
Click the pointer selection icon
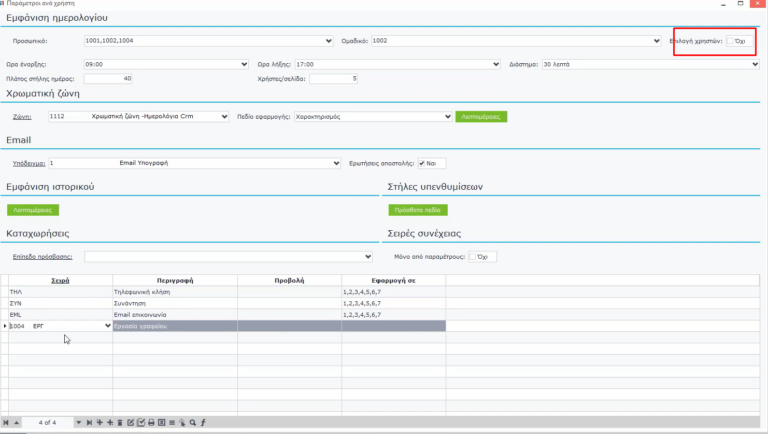pos(182,422)
